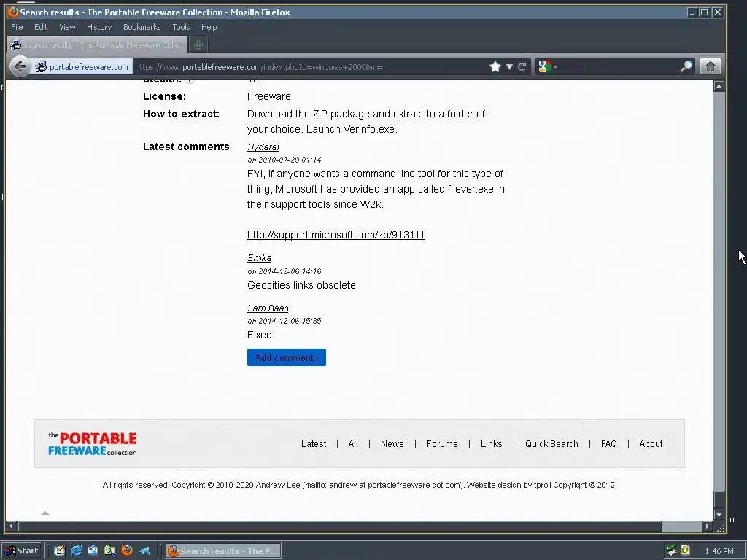Launch Outlook Express from quick launch
The height and width of the screenshot is (560, 747).
[93, 551]
